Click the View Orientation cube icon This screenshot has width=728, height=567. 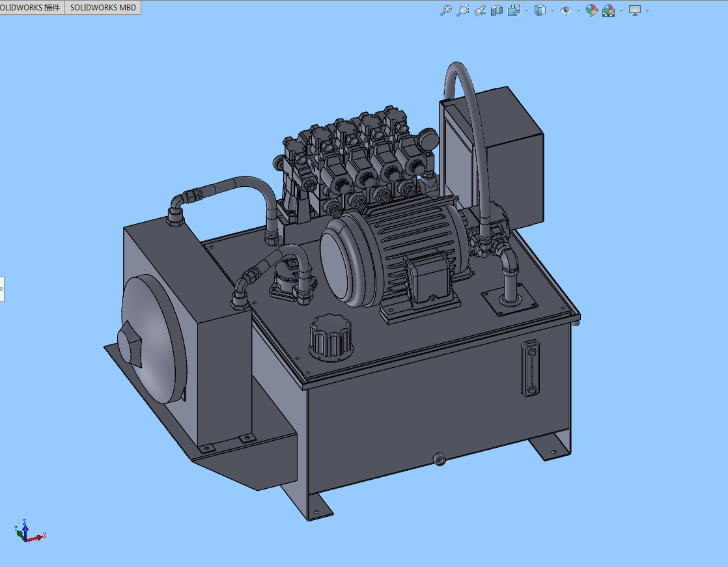pyautogui.click(x=514, y=10)
